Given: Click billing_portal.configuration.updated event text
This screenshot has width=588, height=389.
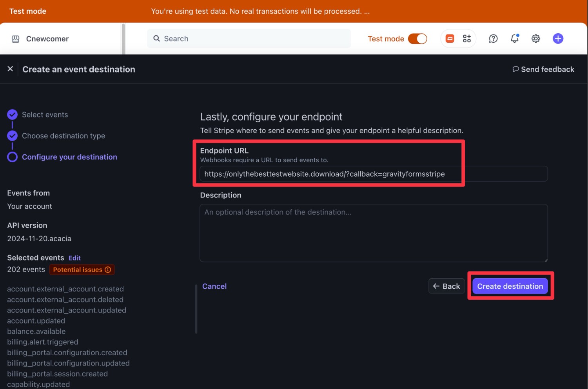Looking at the screenshot, I should 68,363.
